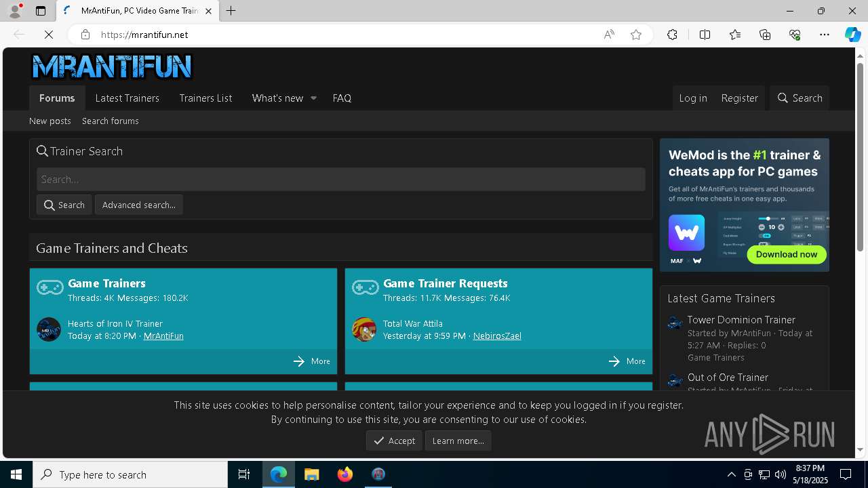868x488 pixels.
Task: Click Learn more about cookies
Action: point(458,441)
